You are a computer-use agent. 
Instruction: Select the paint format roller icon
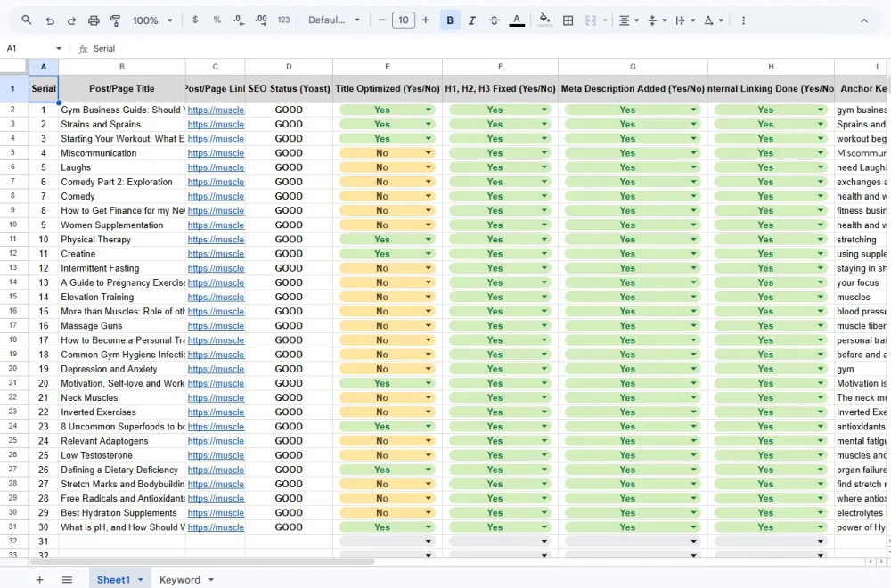click(115, 20)
